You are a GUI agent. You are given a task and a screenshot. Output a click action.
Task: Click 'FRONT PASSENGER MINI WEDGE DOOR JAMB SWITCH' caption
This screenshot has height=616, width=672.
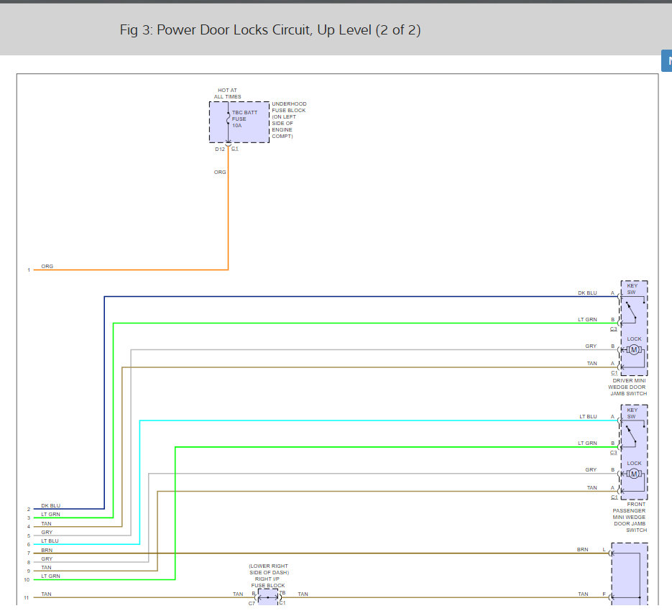[x=630, y=517]
